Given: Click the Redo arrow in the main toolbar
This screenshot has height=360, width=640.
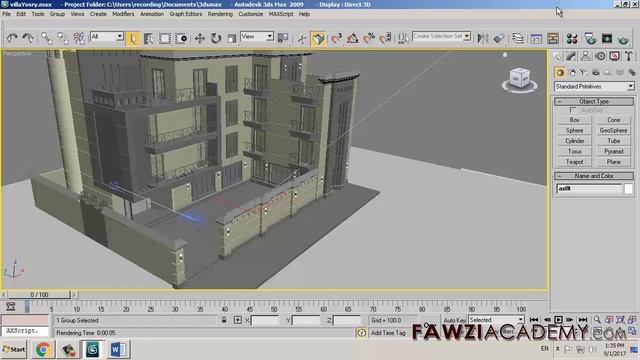Looking at the screenshot, I should [x=28, y=38].
